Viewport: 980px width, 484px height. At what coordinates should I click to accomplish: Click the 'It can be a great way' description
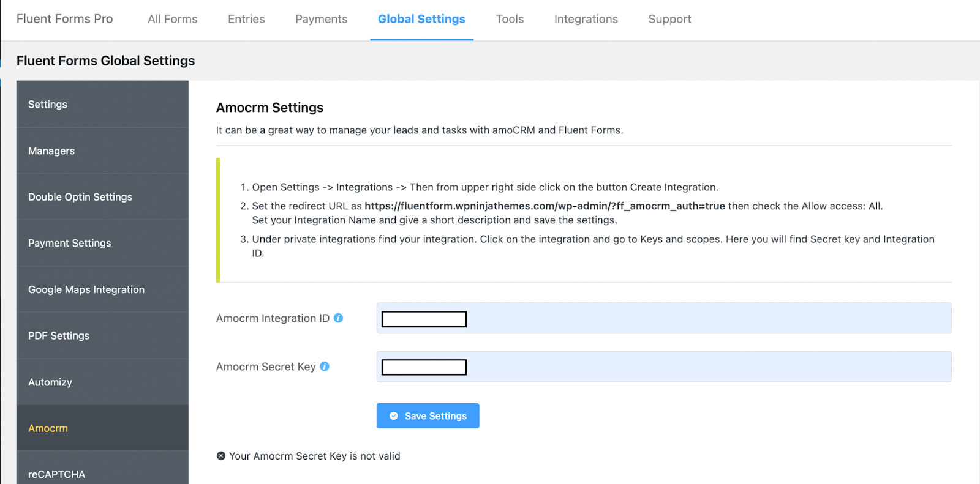pyautogui.click(x=420, y=130)
